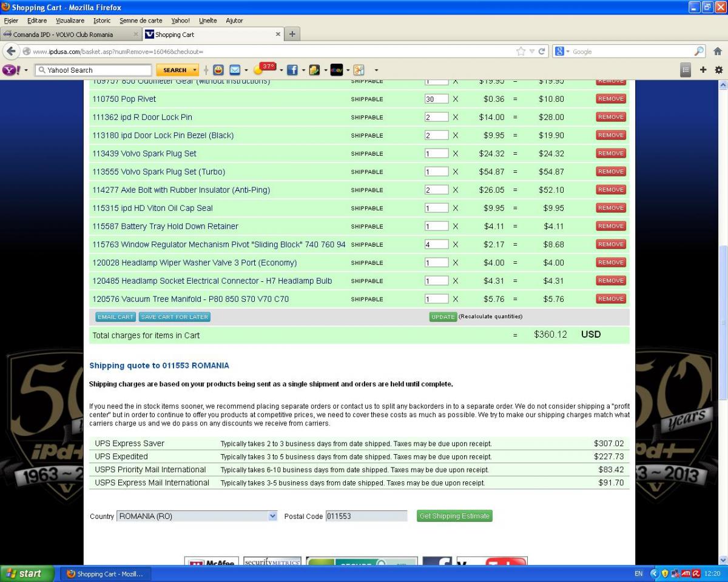
Task: Expand the Facebook toolbar dropdown arrow
Action: tap(304, 70)
